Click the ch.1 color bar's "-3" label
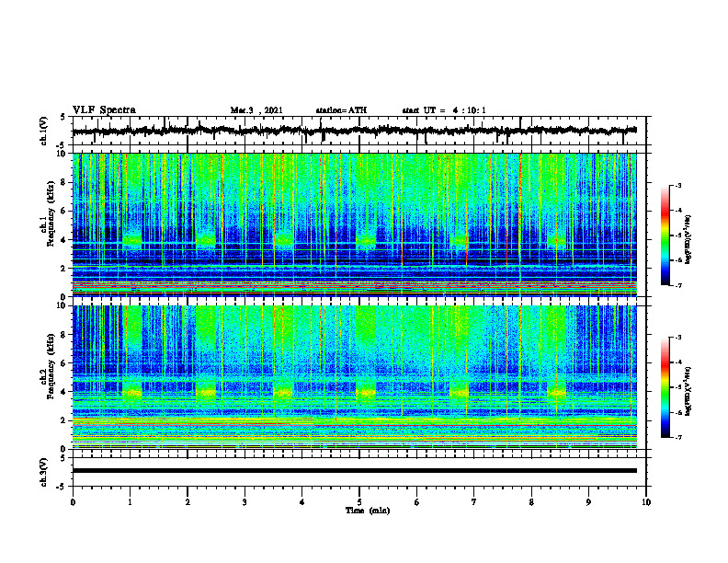The image size is (728, 563). tap(678, 186)
